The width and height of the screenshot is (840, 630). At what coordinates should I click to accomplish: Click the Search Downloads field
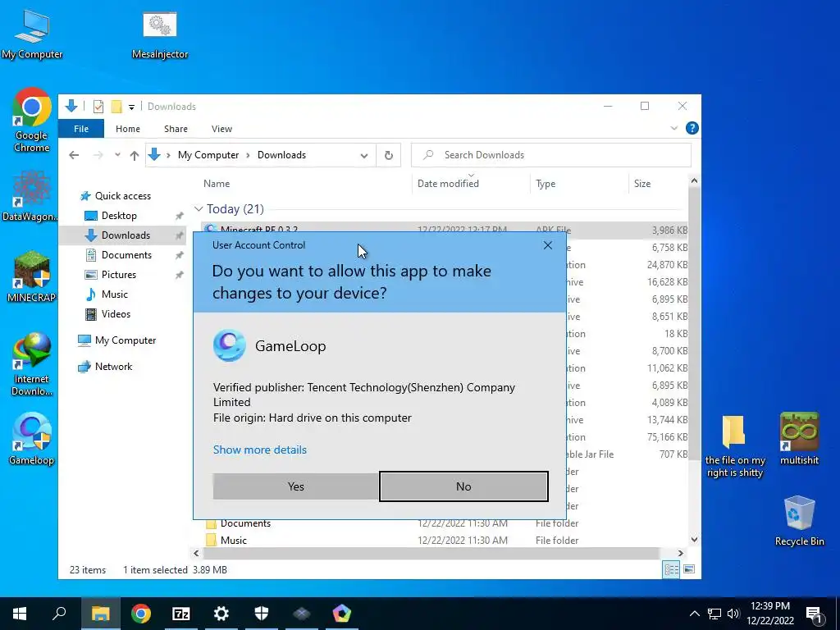pyautogui.click(x=550, y=155)
